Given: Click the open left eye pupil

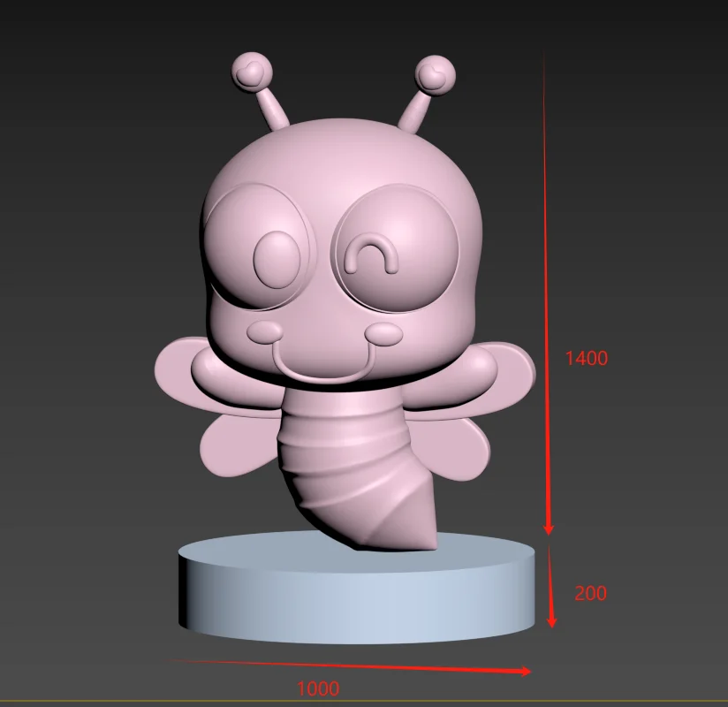Looking at the screenshot, I should tap(277, 260).
